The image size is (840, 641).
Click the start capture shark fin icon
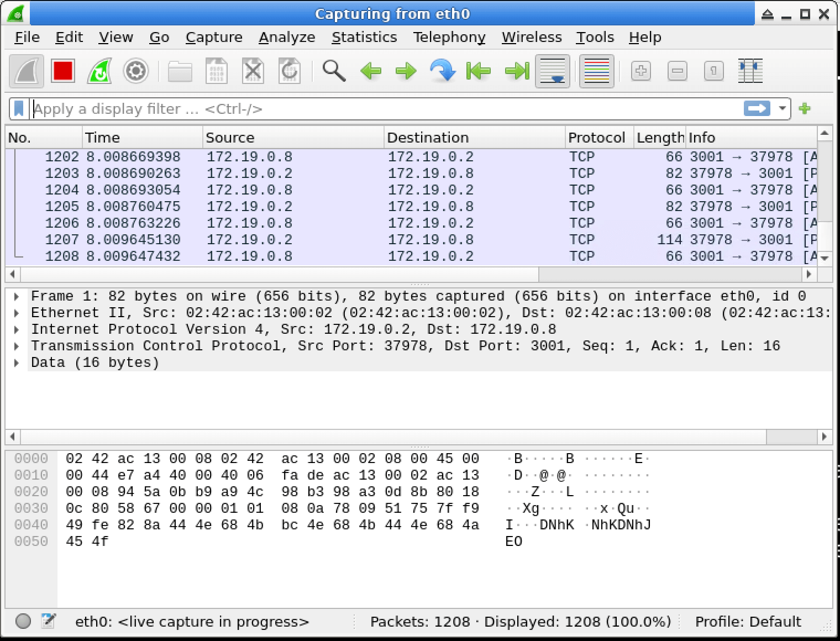(27, 71)
